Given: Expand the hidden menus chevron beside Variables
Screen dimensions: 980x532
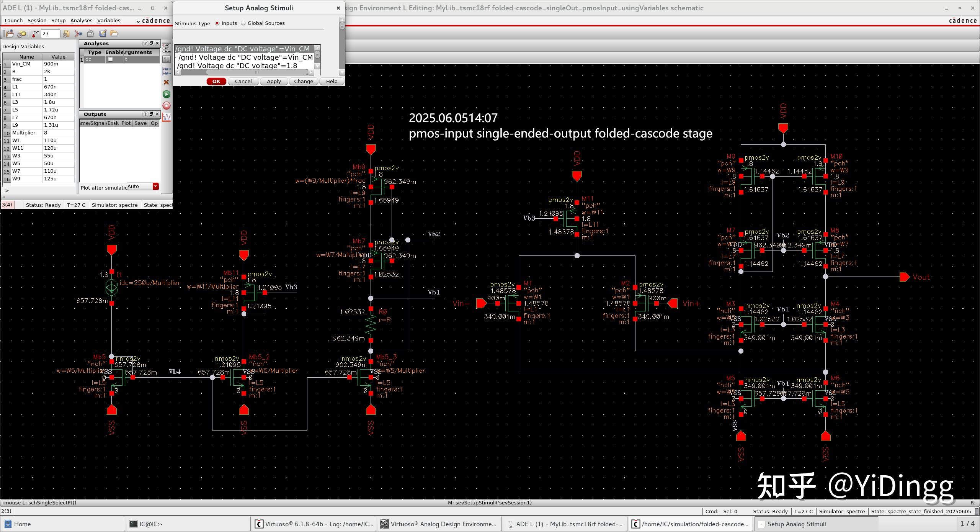Looking at the screenshot, I should [x=138, y=21].
